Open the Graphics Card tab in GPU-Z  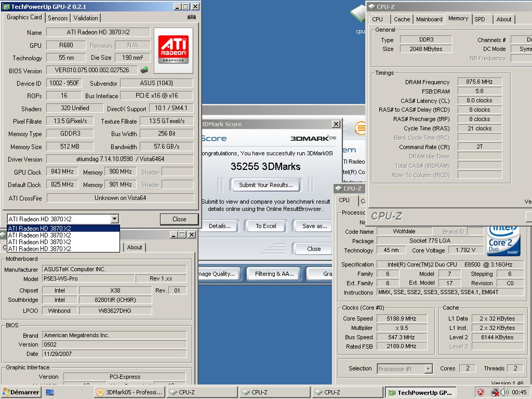pos(24,17)
